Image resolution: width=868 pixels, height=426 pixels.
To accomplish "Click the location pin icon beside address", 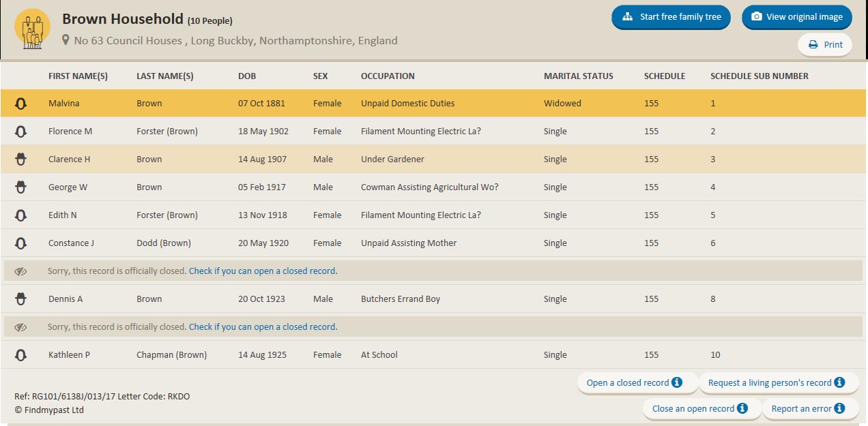I will pyautogui.click(x=66, y=40).
